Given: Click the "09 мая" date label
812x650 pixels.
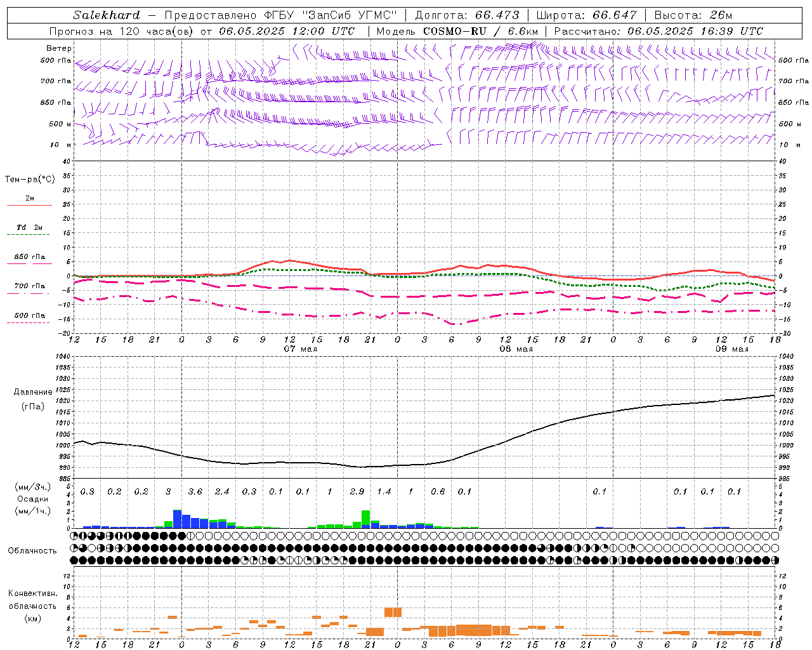Looking at the screenshot, I should coord(732,349).
